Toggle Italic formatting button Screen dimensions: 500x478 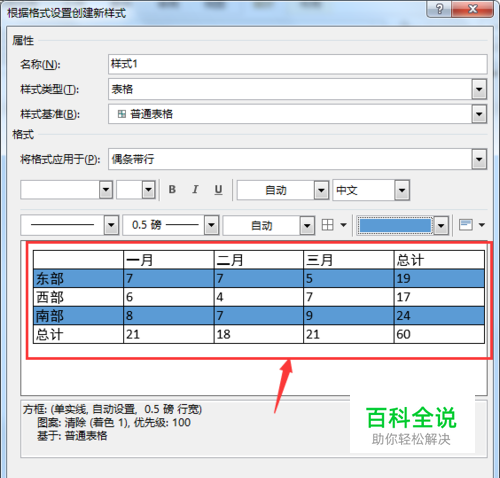click(x=195, y=190)
